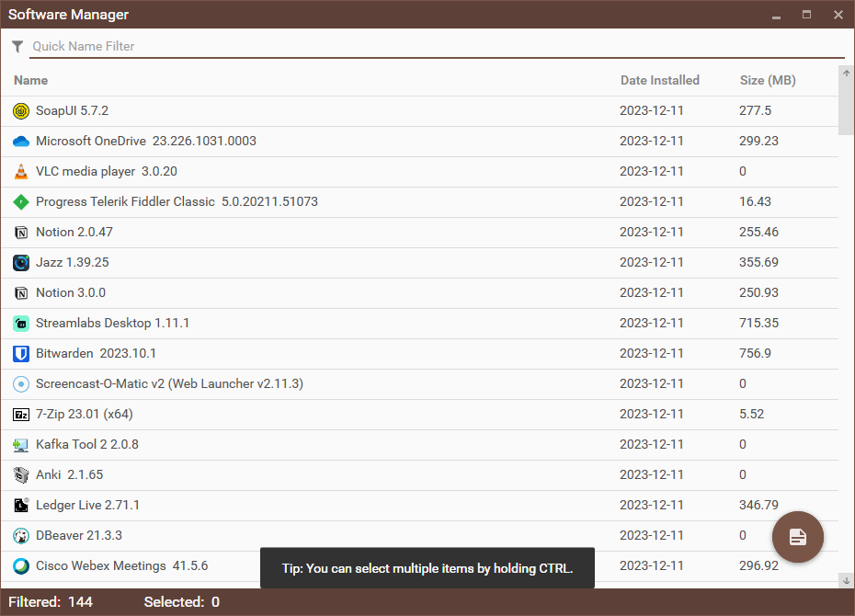Select Streamlabs Desktop 1.11.1 entry

[x=112, y=324]
